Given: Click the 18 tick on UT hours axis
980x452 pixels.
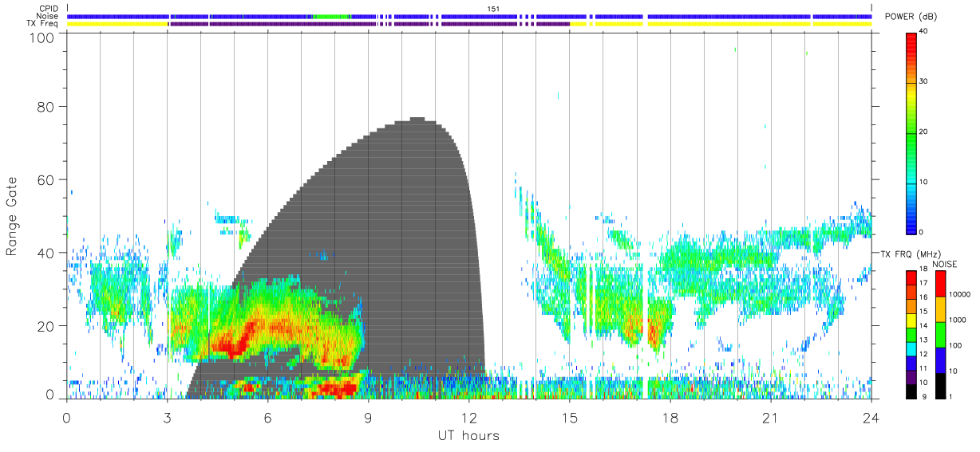Looking at the screenshot, I should coord(670,417).
